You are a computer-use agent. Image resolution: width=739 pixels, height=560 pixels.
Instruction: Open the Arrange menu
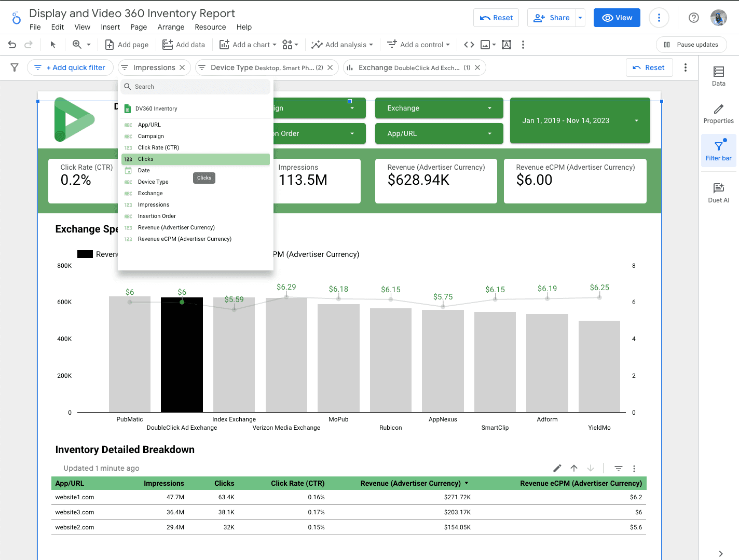coord(171,27)
